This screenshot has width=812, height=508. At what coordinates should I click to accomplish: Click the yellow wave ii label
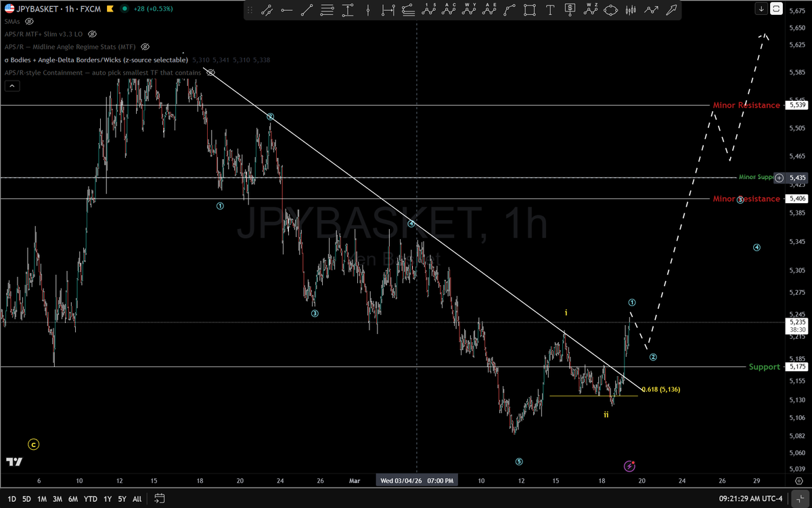606,414
